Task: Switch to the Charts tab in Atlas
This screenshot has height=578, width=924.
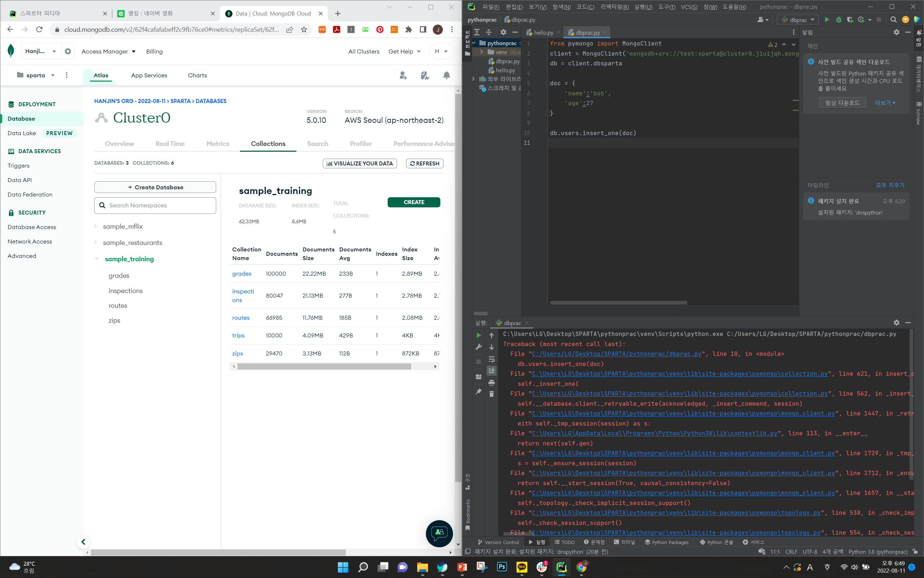Action: pos(197,75)
